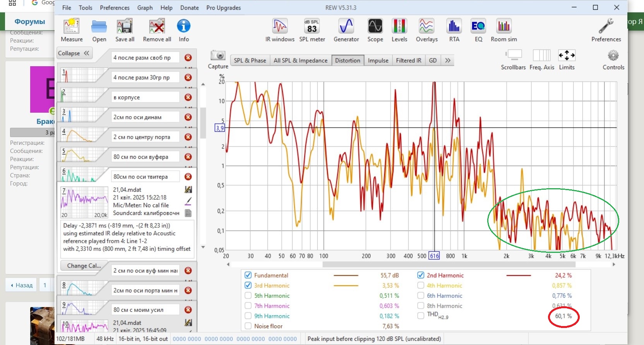Enable the 7th Harmonic checkbox

[248, 306]
